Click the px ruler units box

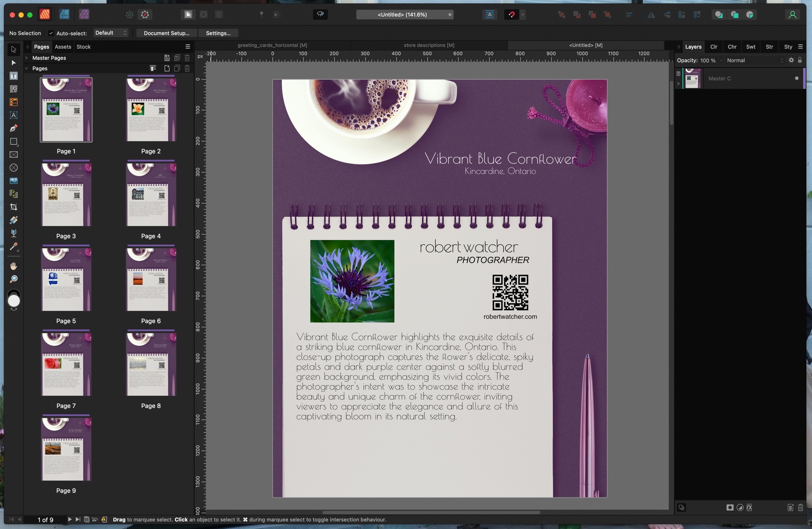(x=200, y=56)
